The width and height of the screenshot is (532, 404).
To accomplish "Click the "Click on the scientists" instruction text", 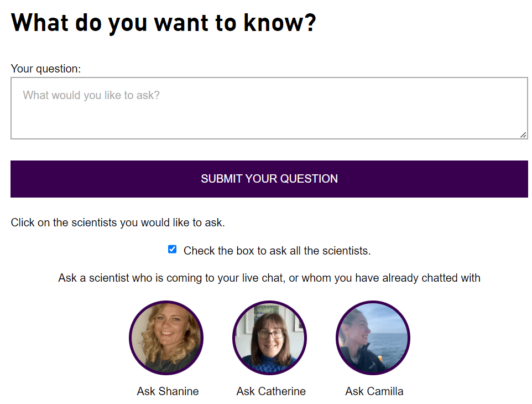I will (x=118, y=223).
